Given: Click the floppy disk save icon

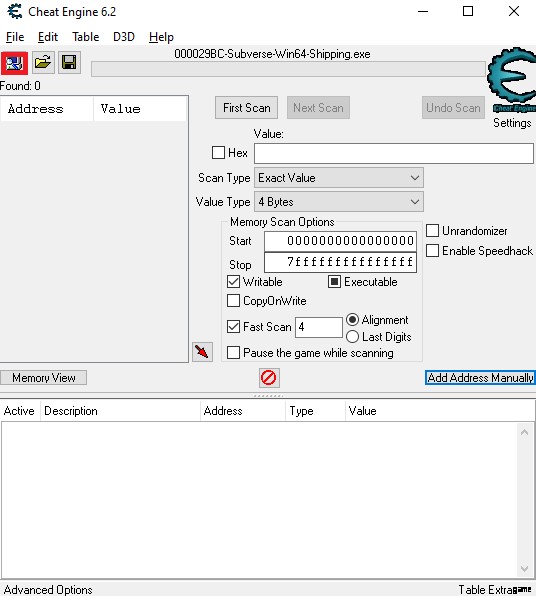Looking at the screenshot, I should (69, 62).
